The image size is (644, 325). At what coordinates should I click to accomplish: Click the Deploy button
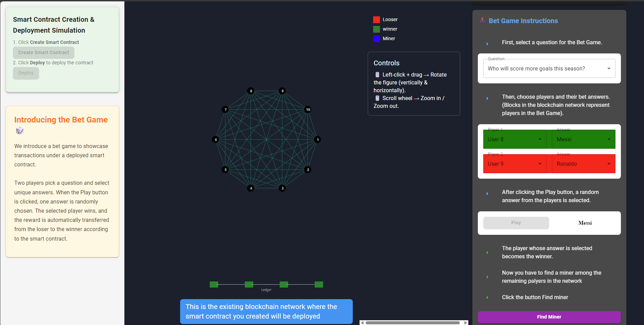26,73
